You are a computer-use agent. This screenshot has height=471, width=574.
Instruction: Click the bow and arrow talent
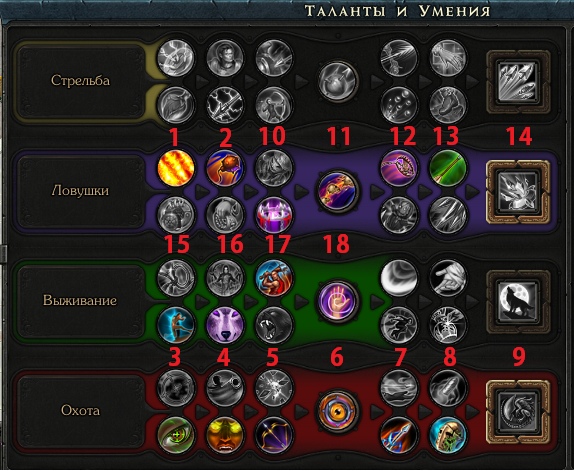point(273,435)
